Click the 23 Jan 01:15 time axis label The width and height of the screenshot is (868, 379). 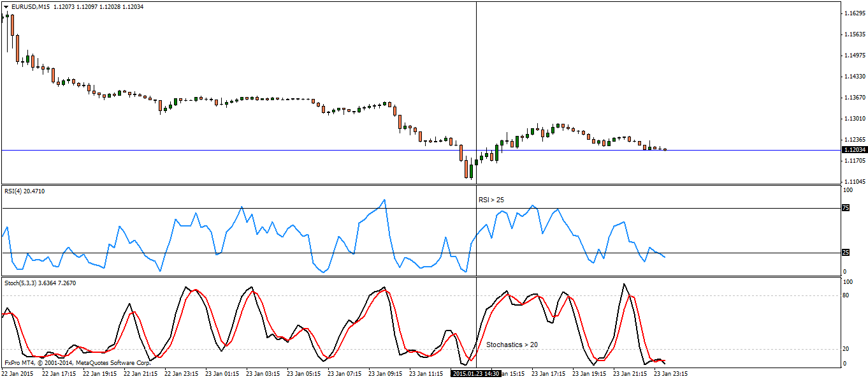point(223,373)
